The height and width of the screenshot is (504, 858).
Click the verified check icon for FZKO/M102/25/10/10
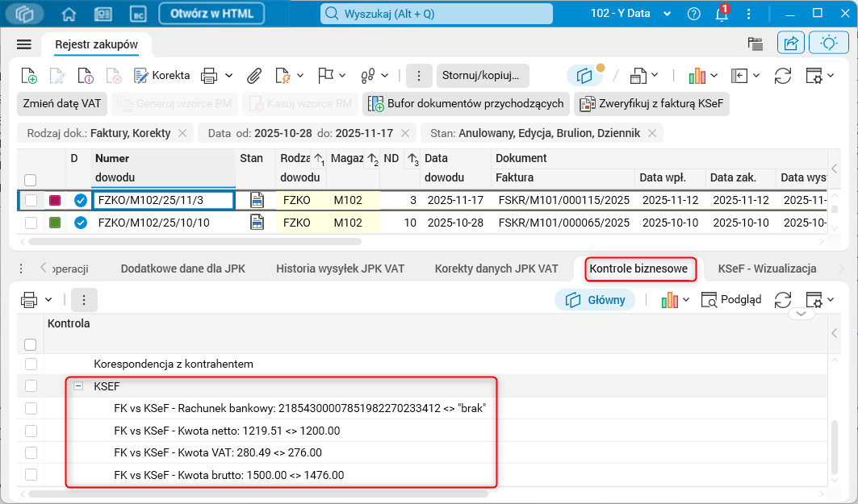(x=81, y=223)
